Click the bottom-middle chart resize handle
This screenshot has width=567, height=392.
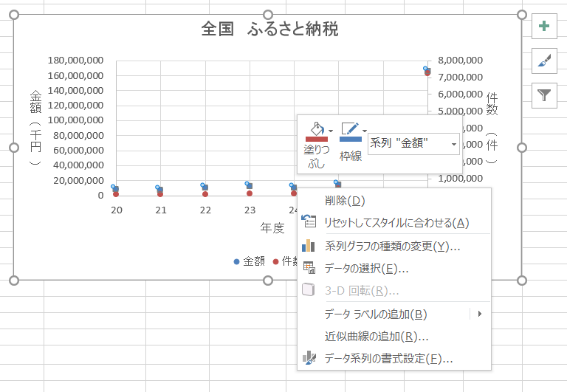[x=267, y=281]
